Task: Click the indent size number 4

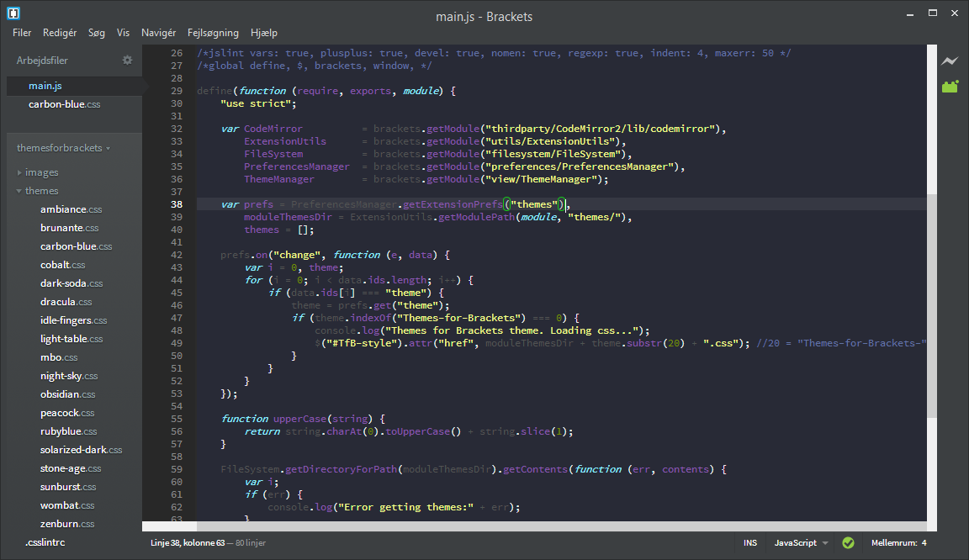Action: tap(924, 543)
